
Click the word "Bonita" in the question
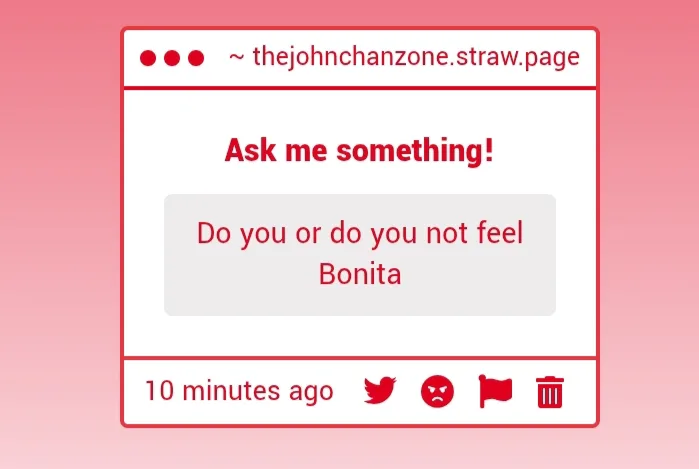click(359, 273)
